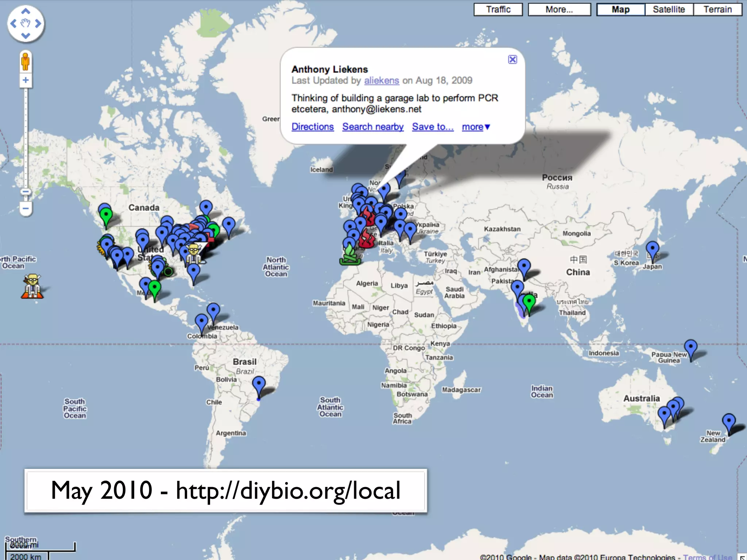Click the pan left arrow
747x560 pixels.
point(13,24)
